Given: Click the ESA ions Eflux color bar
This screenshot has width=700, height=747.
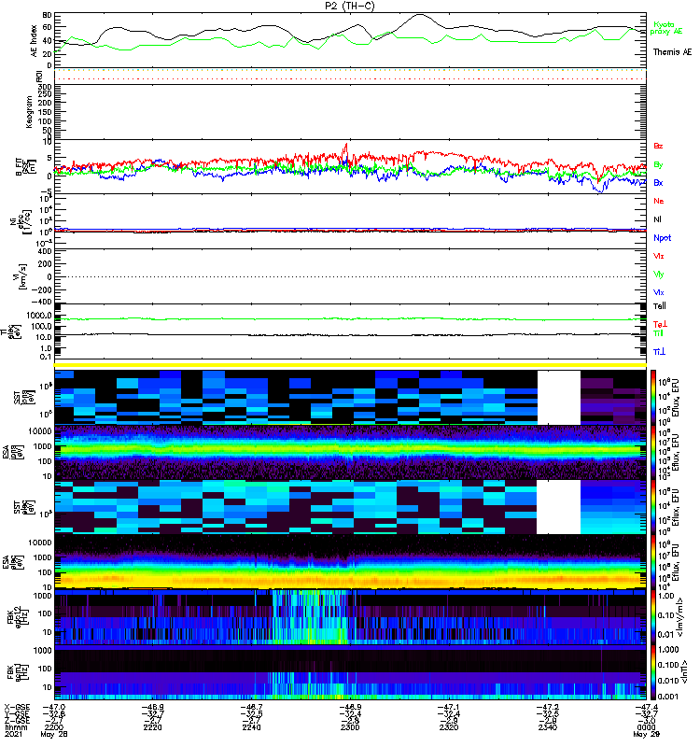Looking at the screenshot, I should click(653, 452).
